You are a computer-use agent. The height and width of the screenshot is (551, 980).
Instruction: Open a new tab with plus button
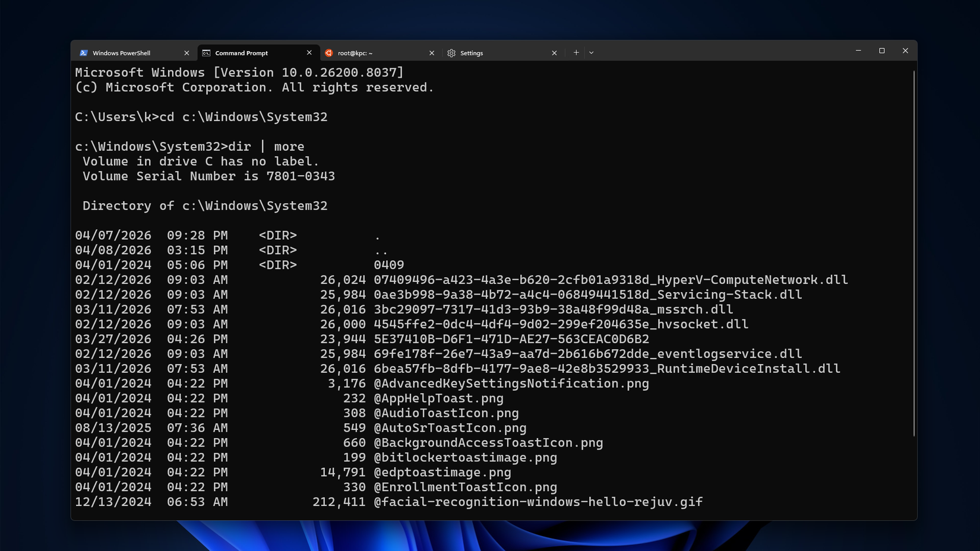click(576, 53)
